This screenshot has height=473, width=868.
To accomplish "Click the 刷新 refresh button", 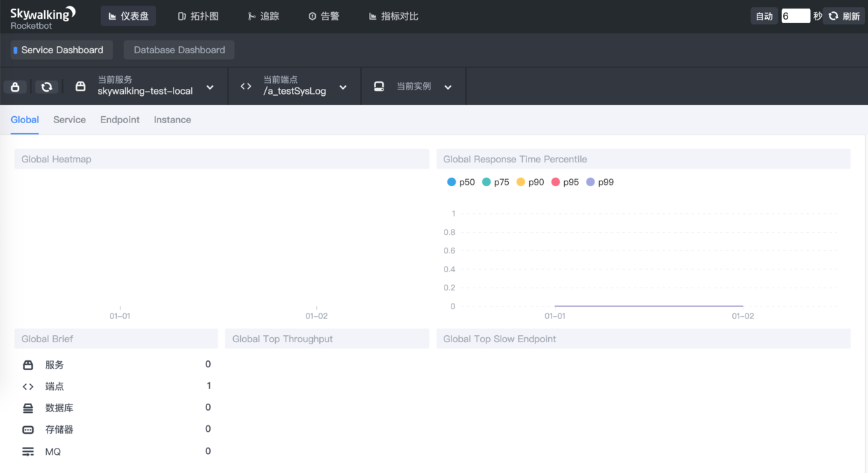I will 844,16.
